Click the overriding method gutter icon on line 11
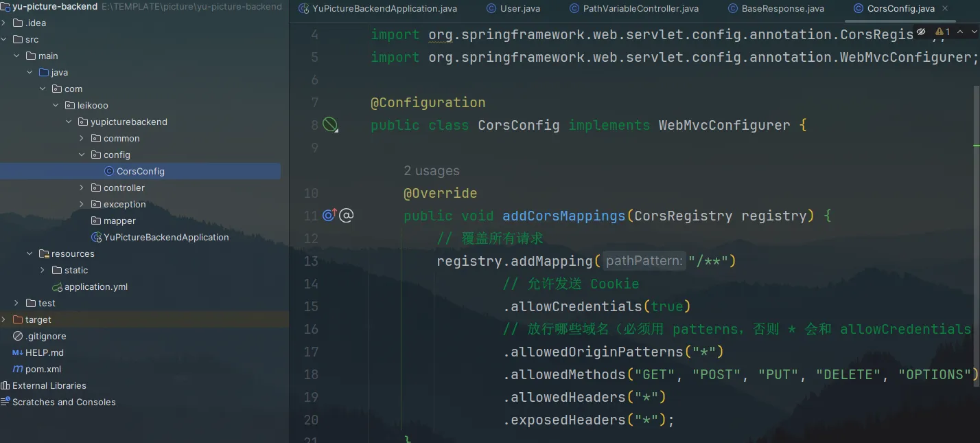The width and height of the screenshot is (980, 443). [x=329, y=216]
